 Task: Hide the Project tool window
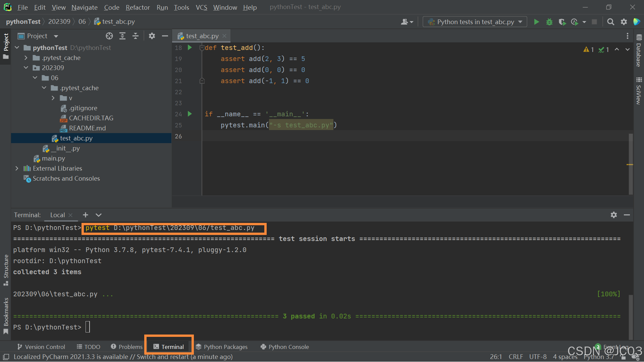pos(165,36)
